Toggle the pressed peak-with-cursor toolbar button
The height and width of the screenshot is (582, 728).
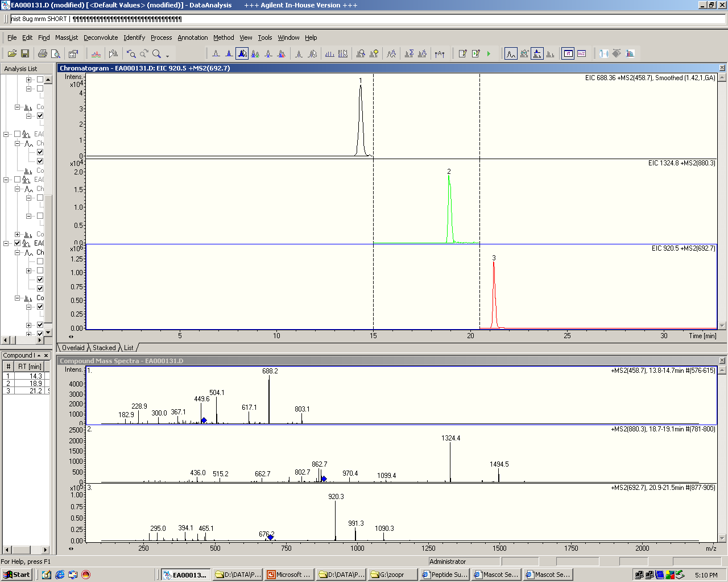click(242, 53)
